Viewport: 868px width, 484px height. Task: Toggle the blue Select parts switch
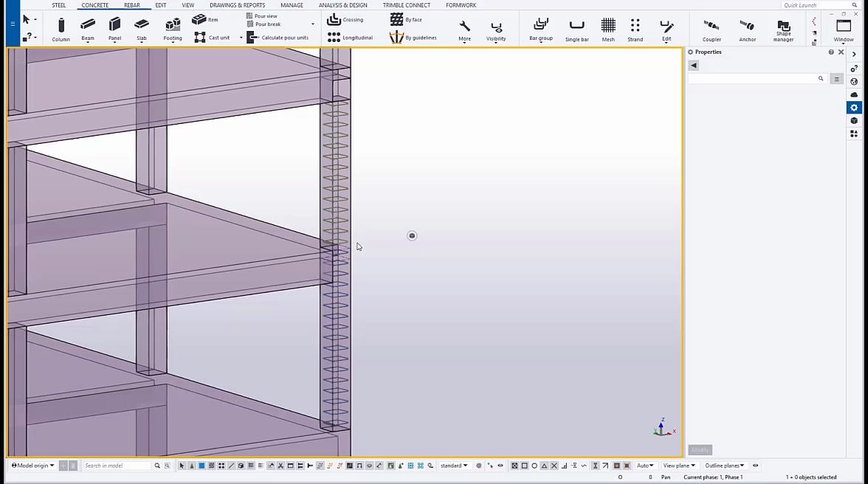point(201,466)
